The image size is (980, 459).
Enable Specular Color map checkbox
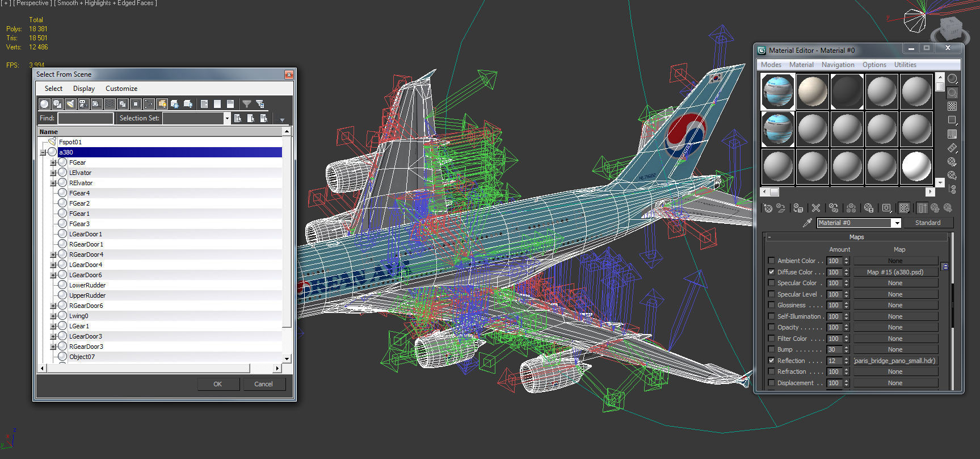[771, 283]
